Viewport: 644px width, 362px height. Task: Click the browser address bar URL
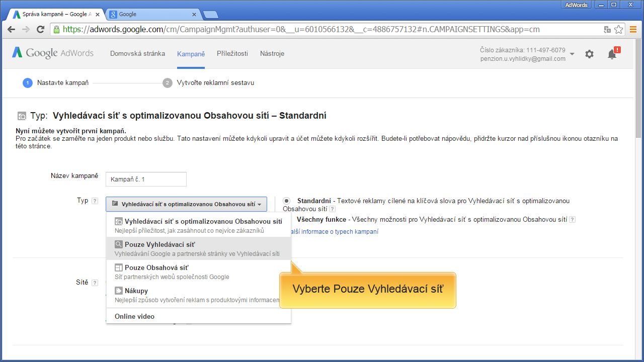tap(302, 29)
